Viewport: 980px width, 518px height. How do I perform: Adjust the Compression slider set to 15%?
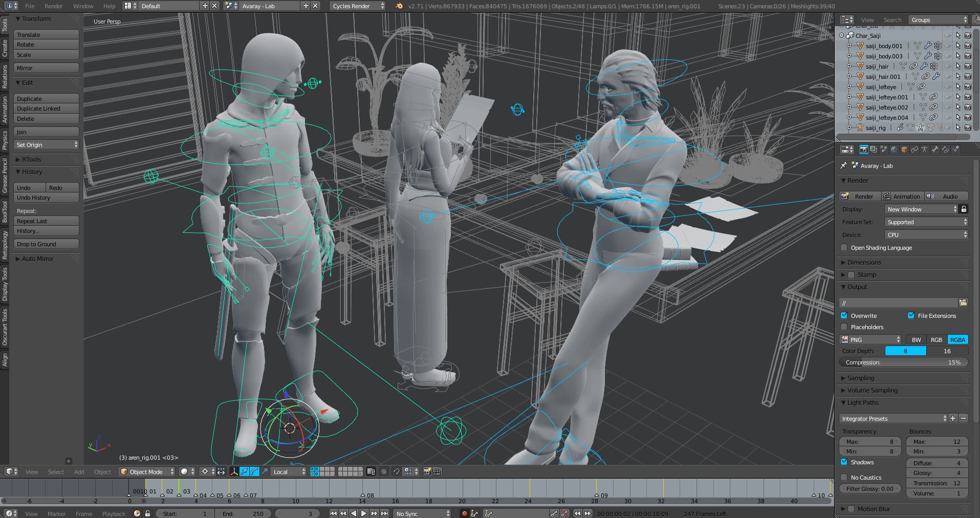(902, 362)
